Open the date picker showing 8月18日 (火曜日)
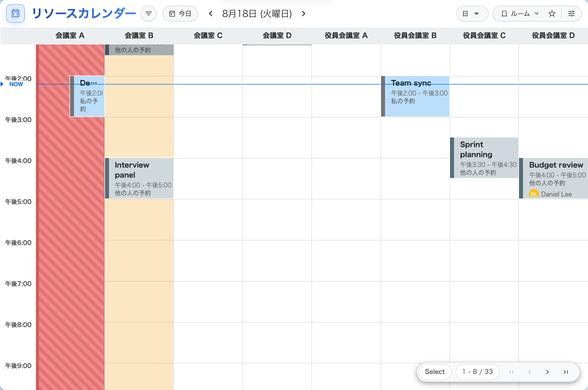The width and height of the screenshot is (588, 390). pyautogui.click(x=257, y=13)
